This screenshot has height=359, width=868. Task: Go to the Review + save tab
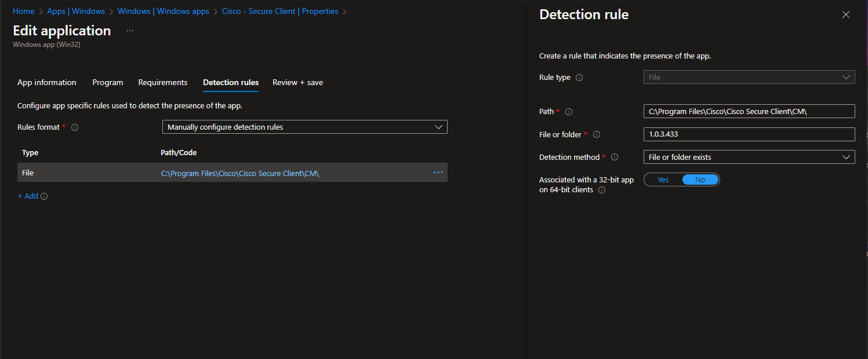tap(298, 83)
